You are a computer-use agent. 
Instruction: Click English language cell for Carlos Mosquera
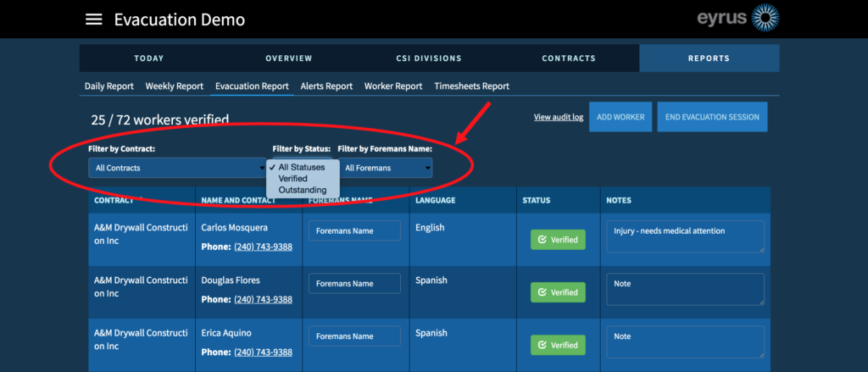pos(430,227)
